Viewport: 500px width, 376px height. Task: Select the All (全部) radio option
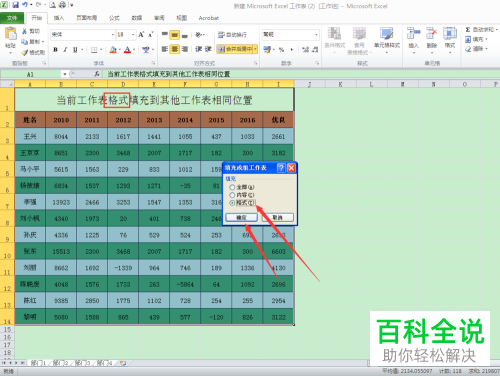(232, 187)
